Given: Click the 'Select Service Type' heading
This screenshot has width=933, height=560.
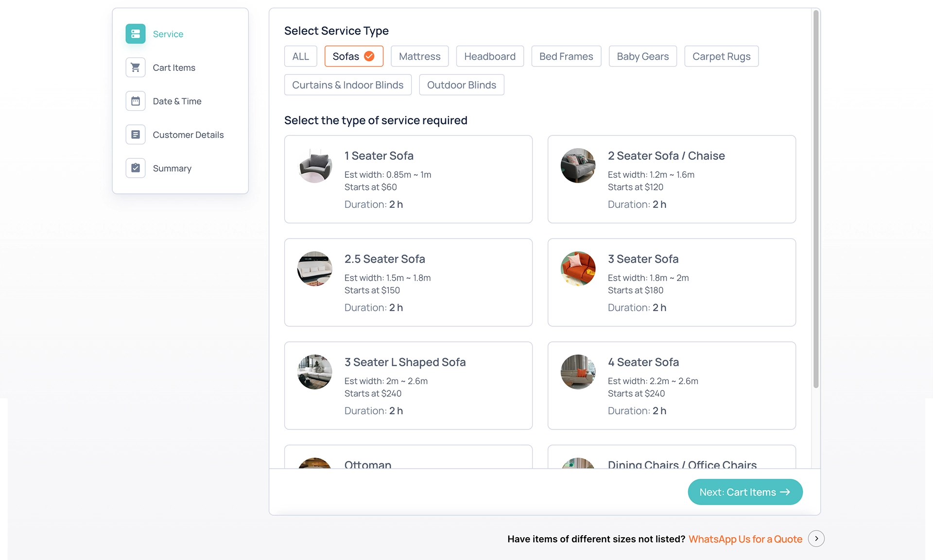Looking at the screenshot, I should coord(336,31).
